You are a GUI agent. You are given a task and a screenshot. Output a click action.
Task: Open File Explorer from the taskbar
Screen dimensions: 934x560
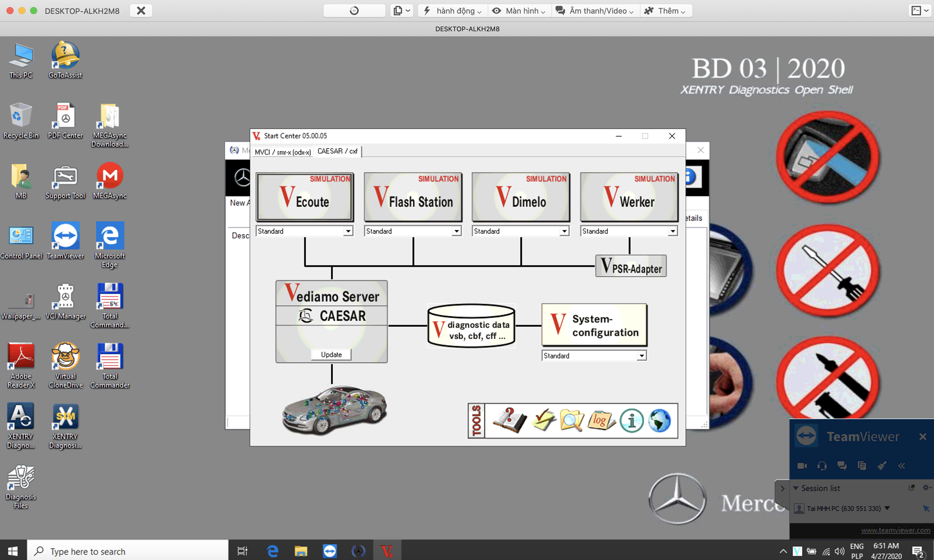[x=301, y=551]
